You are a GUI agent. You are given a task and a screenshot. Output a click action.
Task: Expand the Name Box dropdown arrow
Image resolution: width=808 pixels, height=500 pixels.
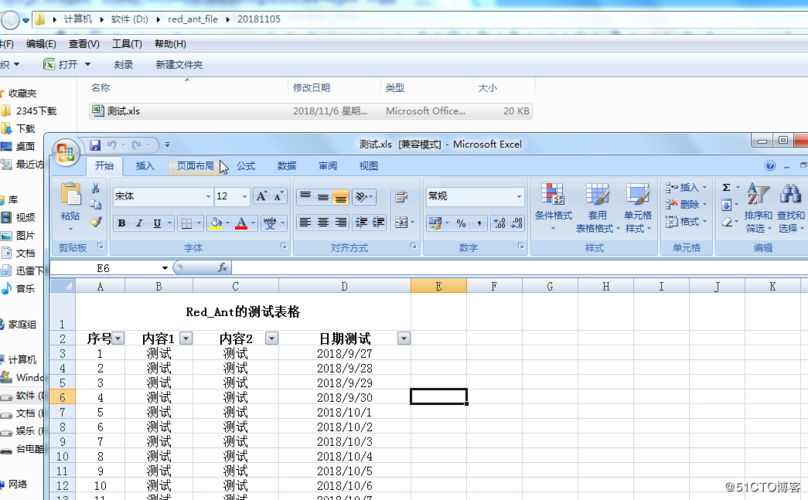(165, 268)
